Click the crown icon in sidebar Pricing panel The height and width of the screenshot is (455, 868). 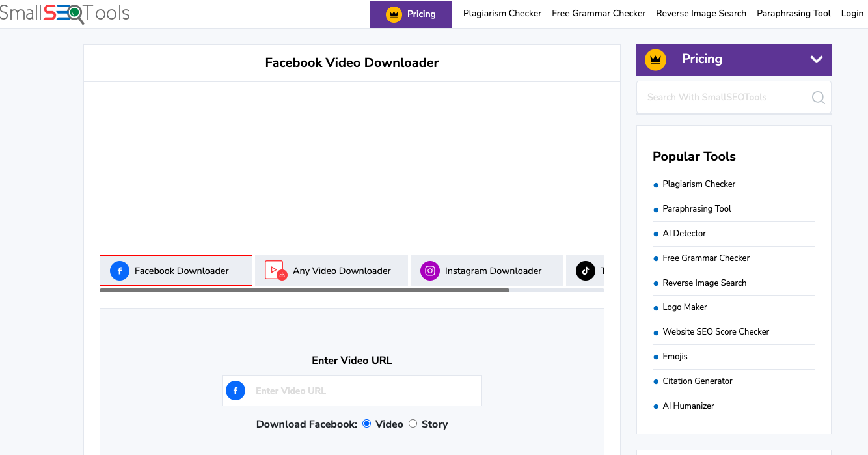[655, 59]
